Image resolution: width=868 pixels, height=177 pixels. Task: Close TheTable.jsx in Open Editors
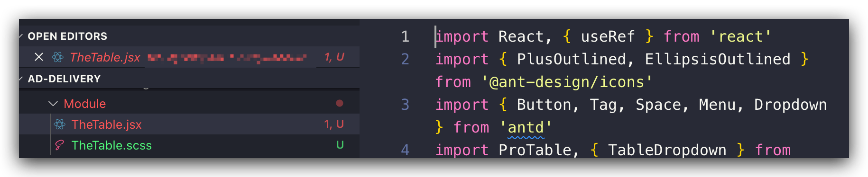(x=39, y=57)
